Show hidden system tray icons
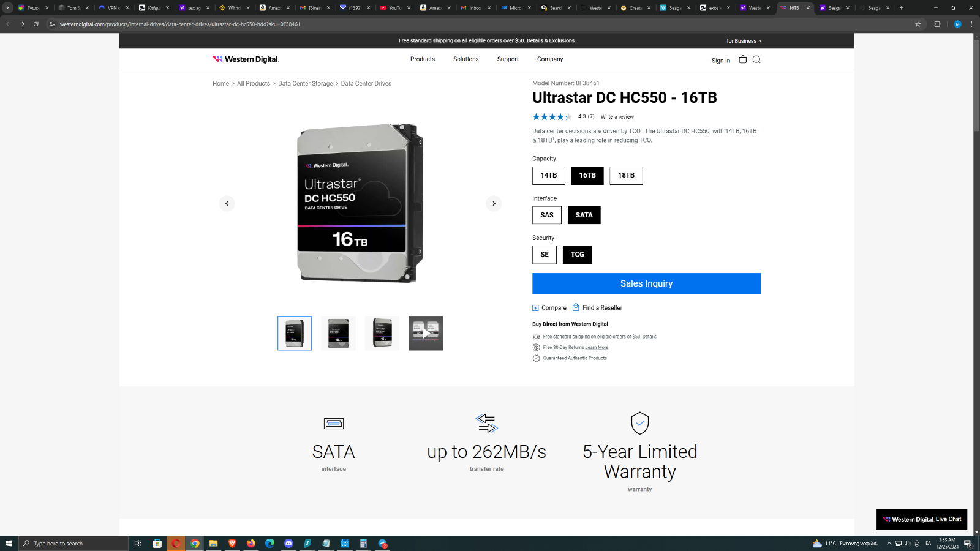Screen dimensions: 980x551 889,543
